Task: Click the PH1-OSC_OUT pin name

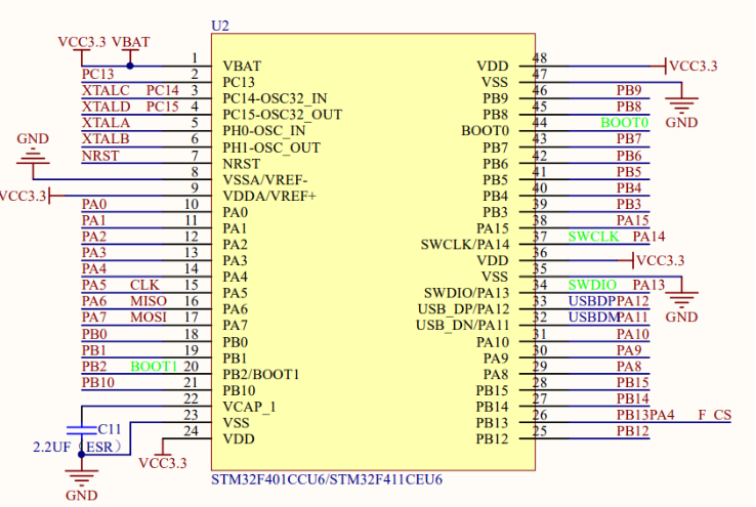Action: point(271,147)
